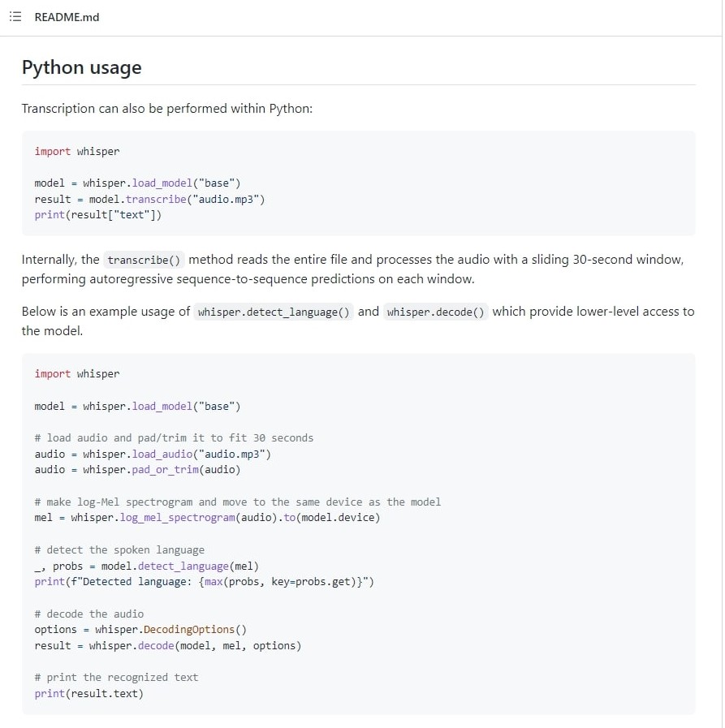This screenshot has width=725, height=728.
Task: Click the Python usage heading
Action: pyautogui.click(x=82, y=67)
